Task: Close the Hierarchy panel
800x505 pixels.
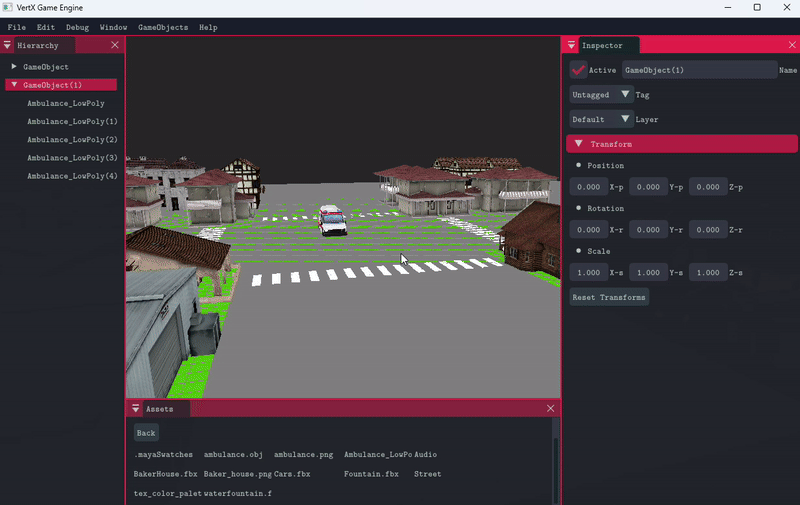Action: click(115, 45)
